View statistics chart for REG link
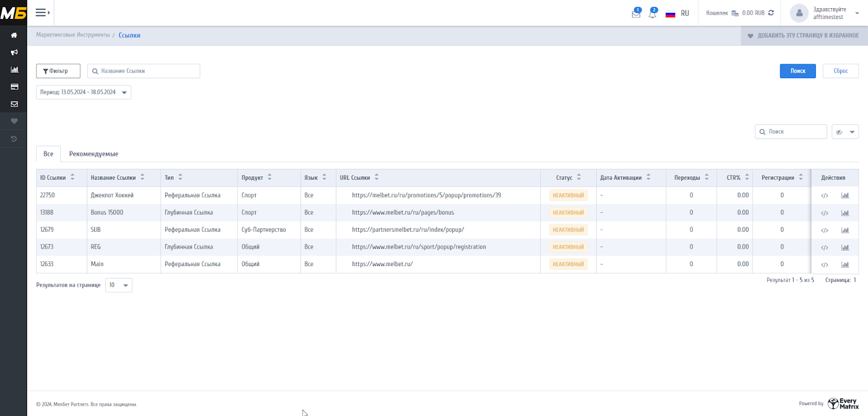Viewport: 868px width, 416px height. coord(845,247)
